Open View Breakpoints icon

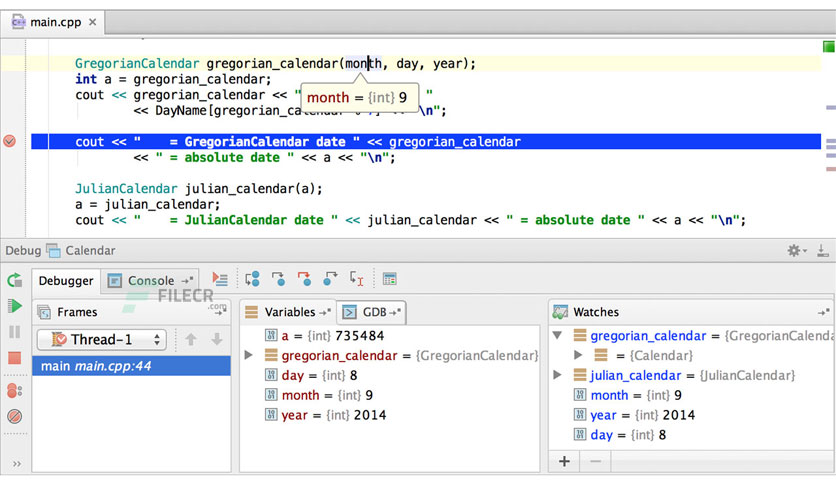click(15, 391)
